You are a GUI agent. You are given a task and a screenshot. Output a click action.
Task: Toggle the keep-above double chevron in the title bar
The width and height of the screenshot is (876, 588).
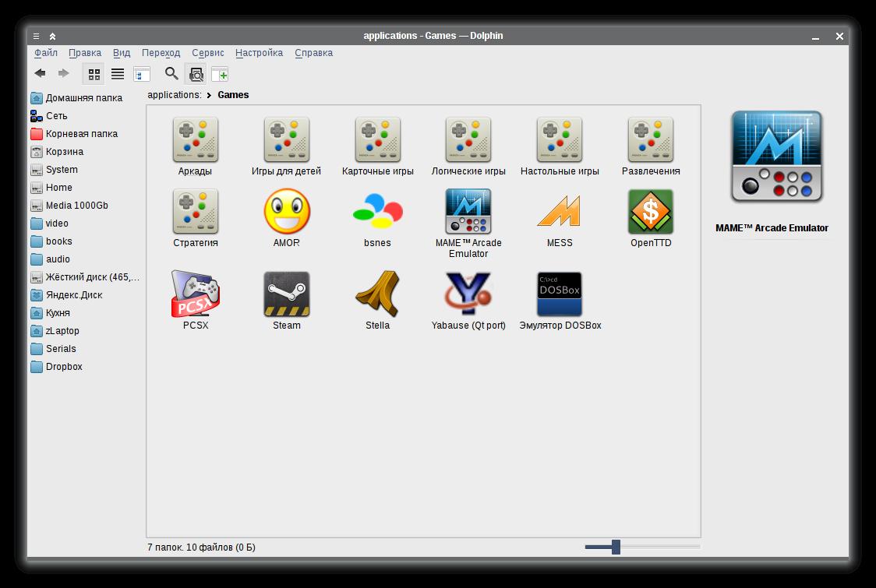52,36
